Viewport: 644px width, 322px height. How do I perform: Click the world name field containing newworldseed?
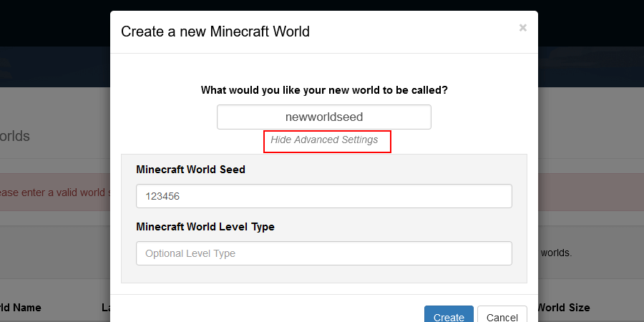pos(324,117)
